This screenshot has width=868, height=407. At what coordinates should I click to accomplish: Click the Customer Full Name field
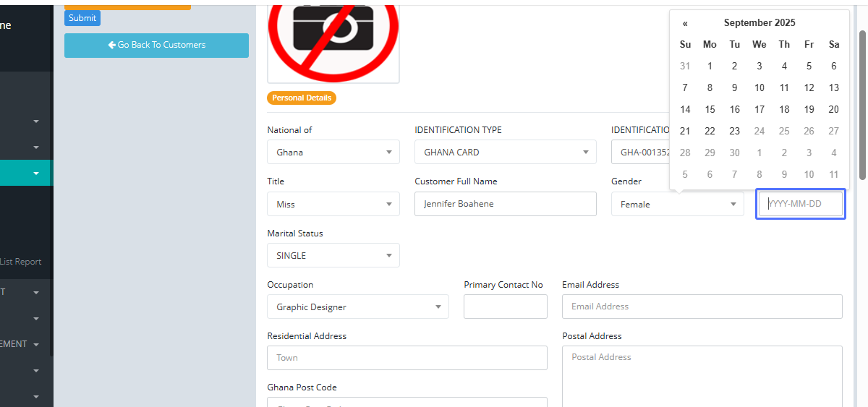[x=505, y=204]
